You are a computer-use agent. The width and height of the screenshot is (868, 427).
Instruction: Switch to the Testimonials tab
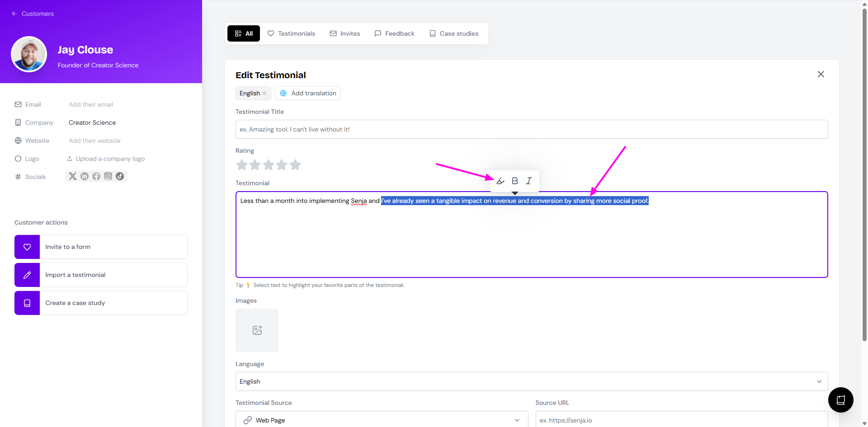[291, 33]
